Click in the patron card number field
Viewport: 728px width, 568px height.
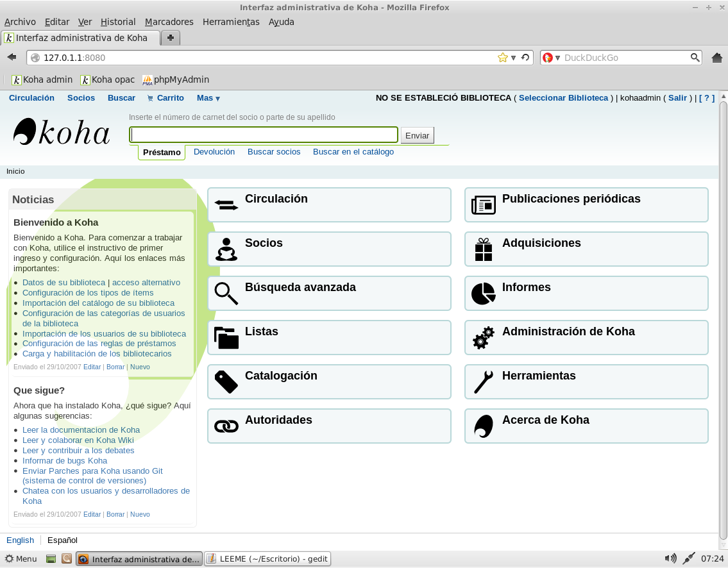pos(263,135)
